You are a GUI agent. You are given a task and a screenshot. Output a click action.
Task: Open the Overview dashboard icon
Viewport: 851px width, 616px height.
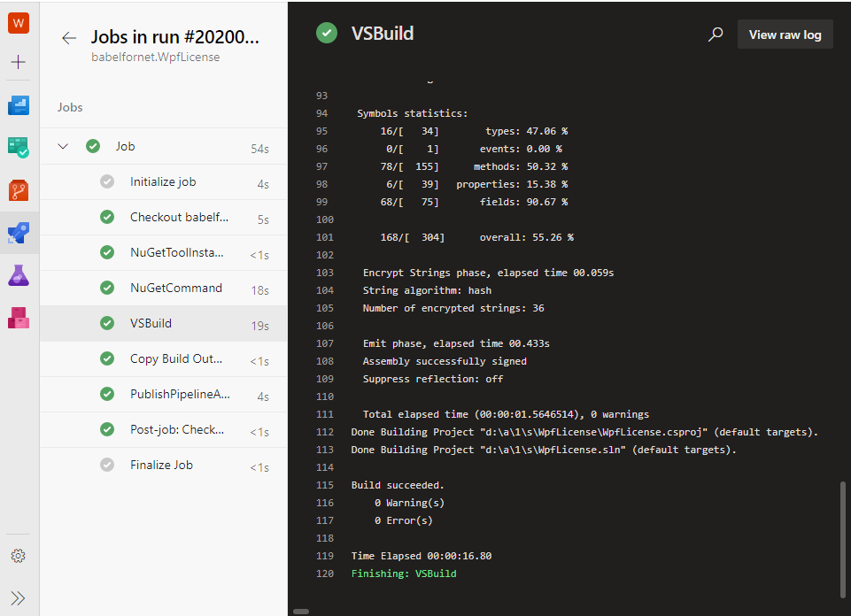pos(19,105)
